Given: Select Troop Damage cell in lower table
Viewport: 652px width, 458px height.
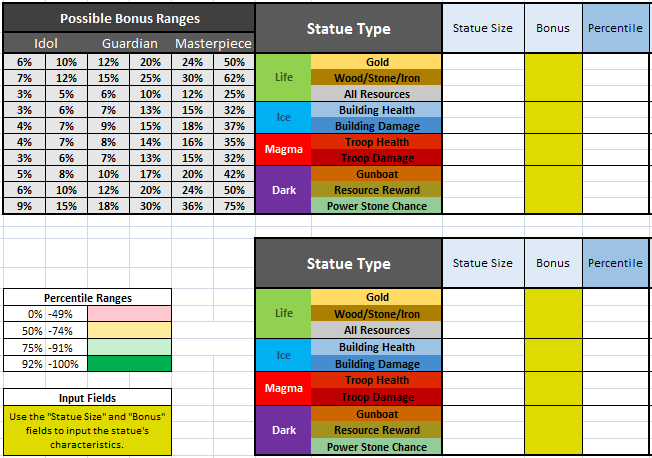Looking at the screenshot, I should tap(376, 397).
